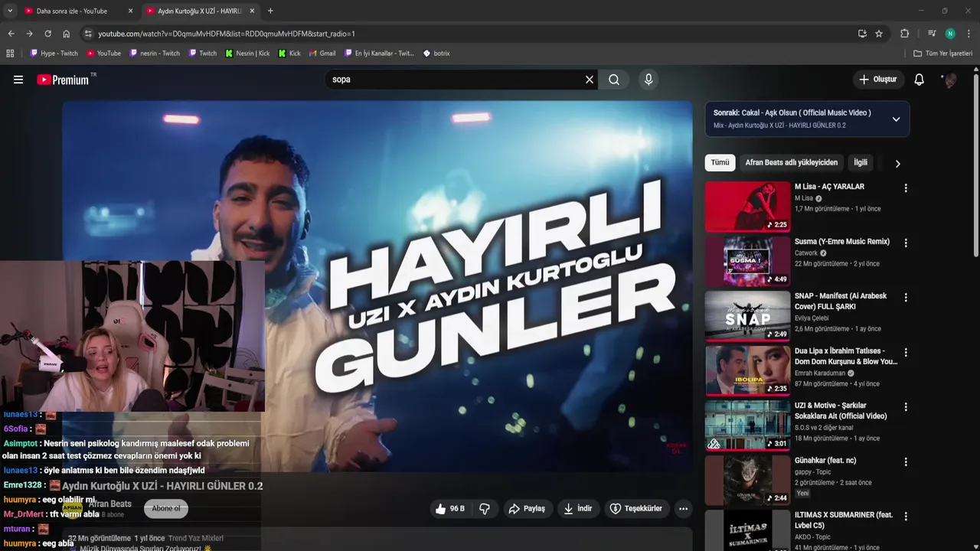Open Chrome profile N avatar
980x551 pixels.
coord(950,34)
